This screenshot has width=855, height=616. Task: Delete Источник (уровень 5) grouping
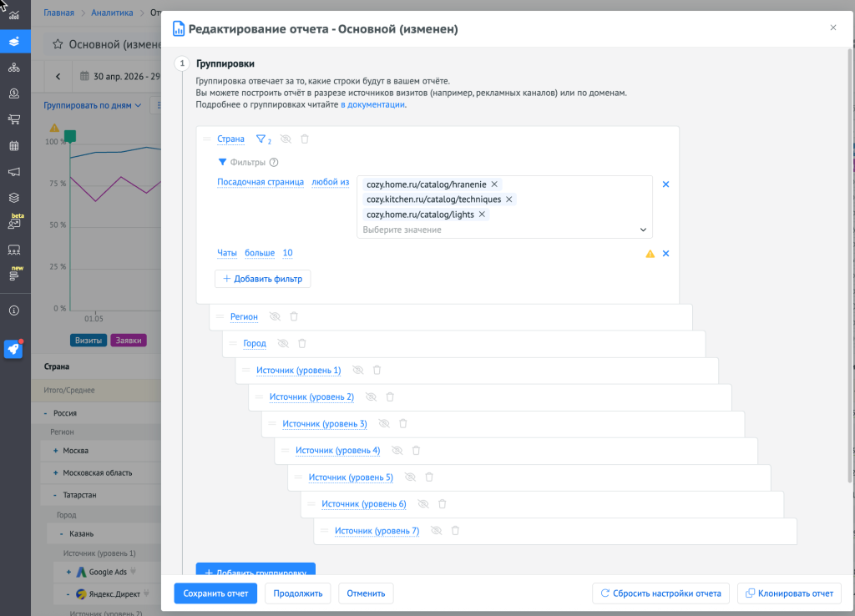429,477
